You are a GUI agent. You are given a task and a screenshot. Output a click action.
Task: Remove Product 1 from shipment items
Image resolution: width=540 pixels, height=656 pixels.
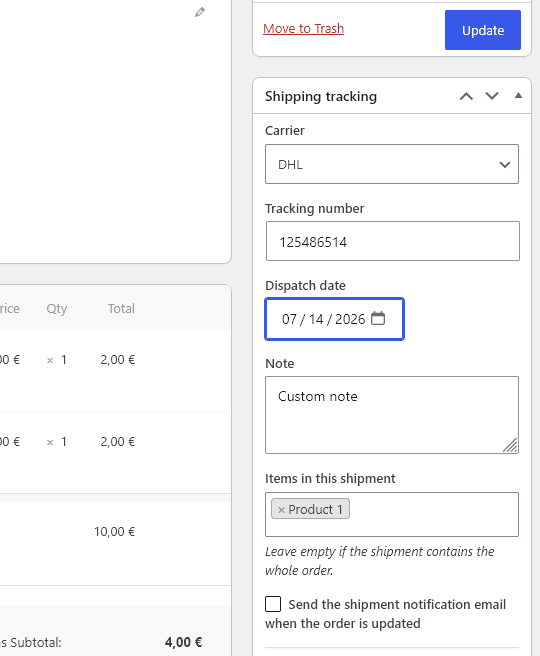(281, 510)
